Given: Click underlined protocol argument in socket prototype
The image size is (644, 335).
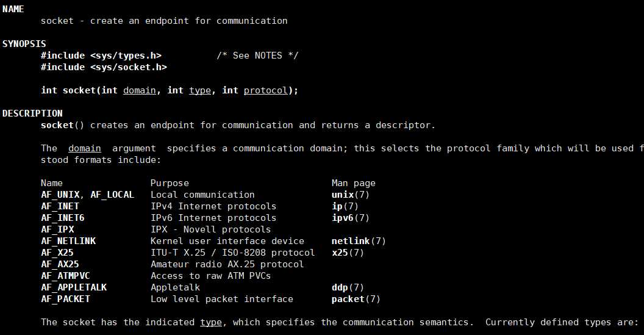Looking at the screenshot, I should [265, 90].
